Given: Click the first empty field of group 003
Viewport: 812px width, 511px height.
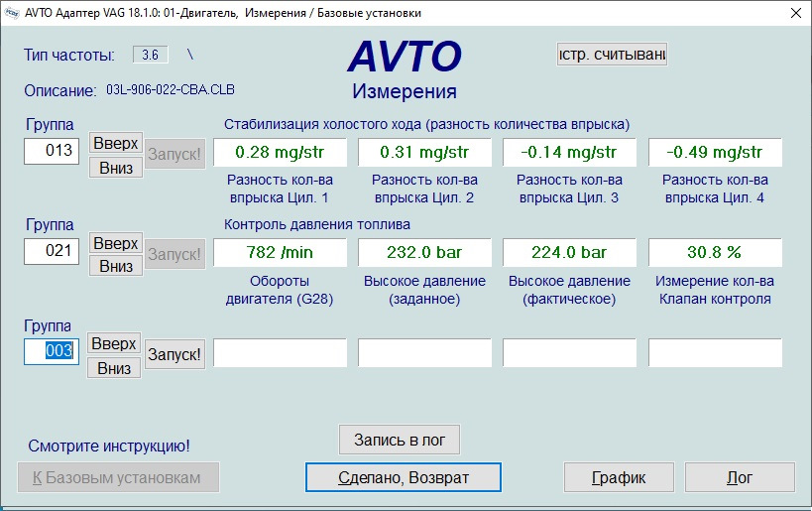Looking at the screenshot, I should [280, 353].
